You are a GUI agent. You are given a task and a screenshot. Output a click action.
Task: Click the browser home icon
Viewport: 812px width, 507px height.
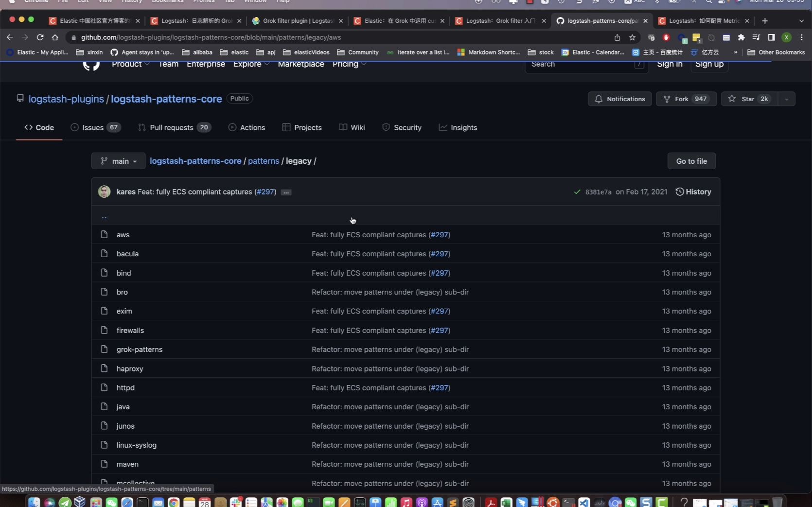coord(55,37)
